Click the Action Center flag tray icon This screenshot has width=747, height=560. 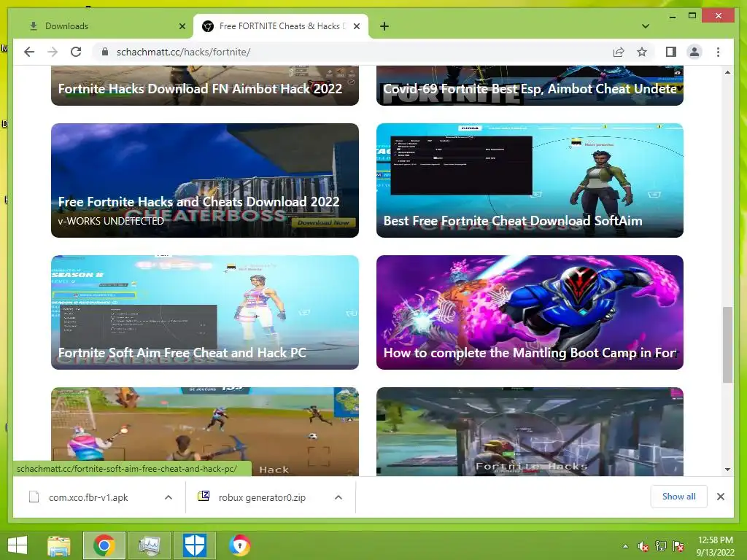tap(678, 546)
